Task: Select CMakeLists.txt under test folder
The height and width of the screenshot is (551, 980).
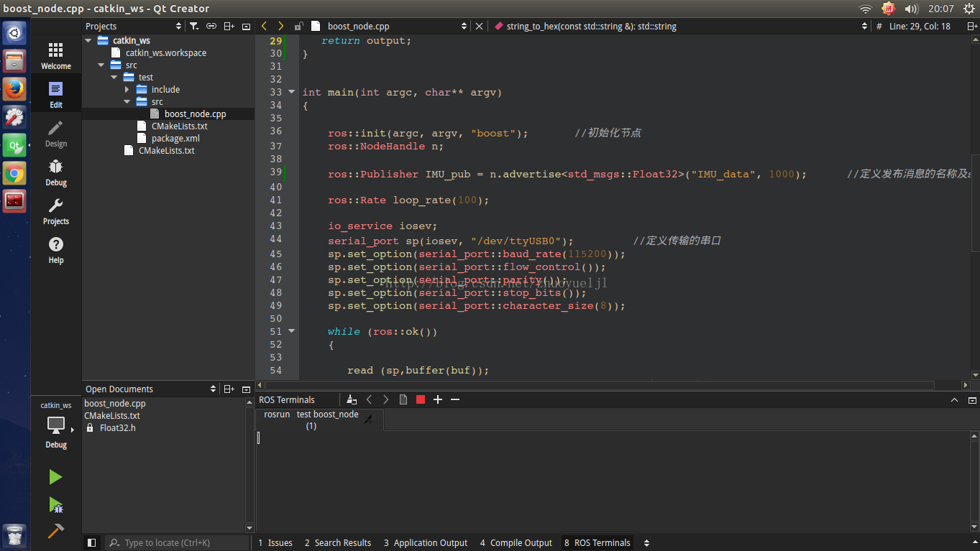Action: pos(180,126)
